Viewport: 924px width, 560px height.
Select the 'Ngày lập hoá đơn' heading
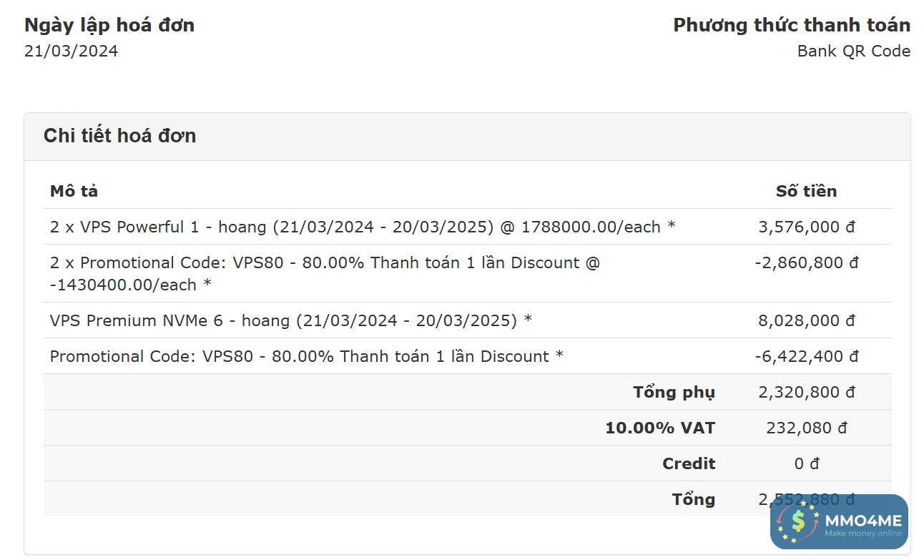109,26
